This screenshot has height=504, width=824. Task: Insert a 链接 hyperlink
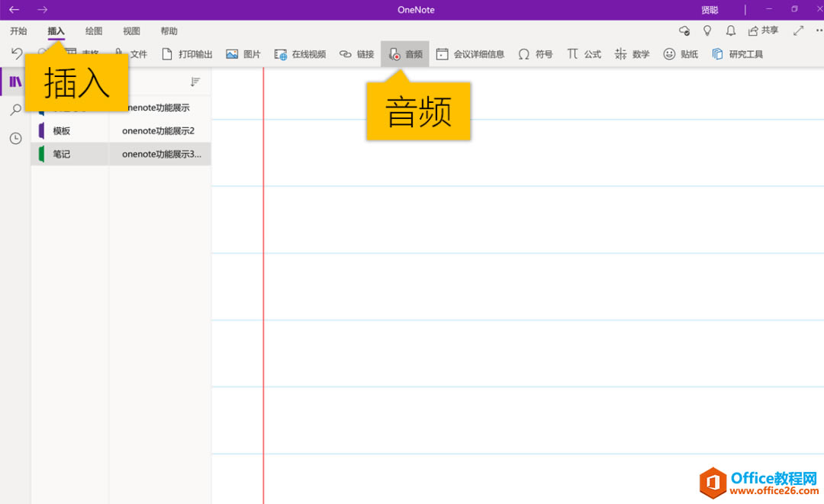pyautogui.click(x=356, y=53)
